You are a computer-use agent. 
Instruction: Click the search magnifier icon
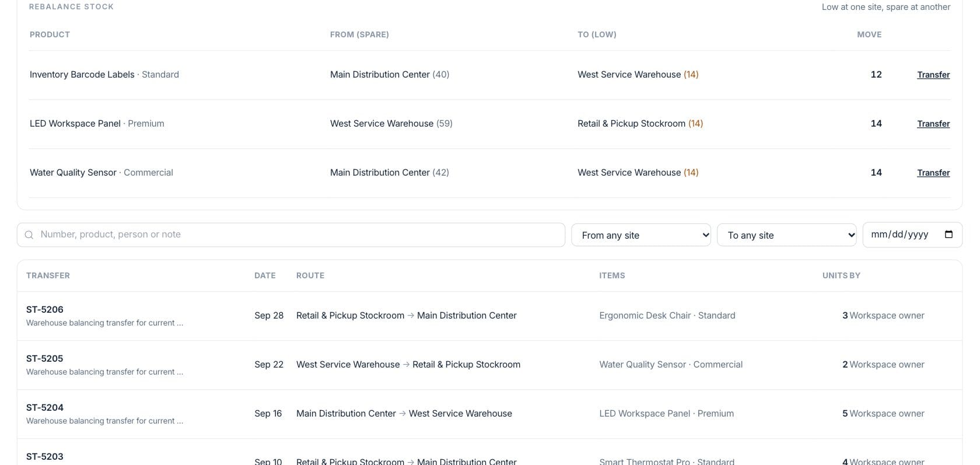tap(29, 235)
